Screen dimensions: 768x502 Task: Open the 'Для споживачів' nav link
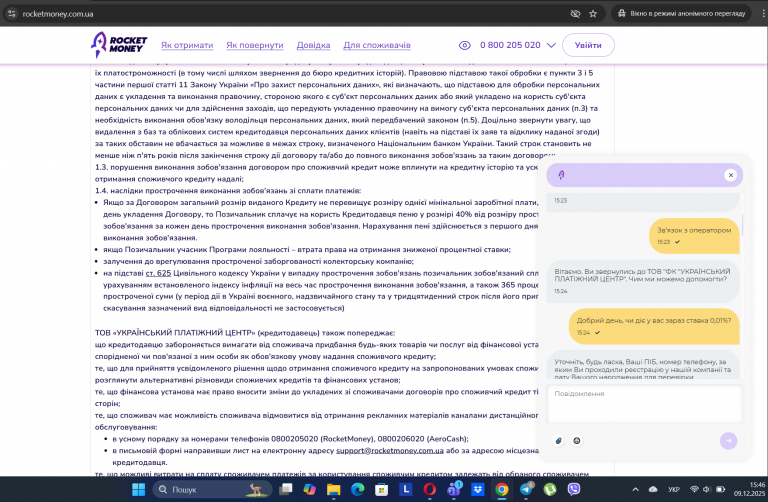point(377,45)
